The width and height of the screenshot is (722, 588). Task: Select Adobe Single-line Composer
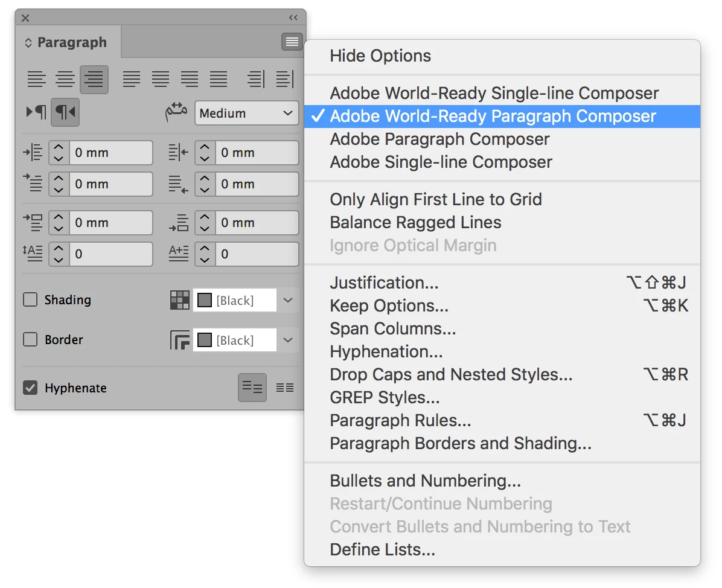(502, 162)
